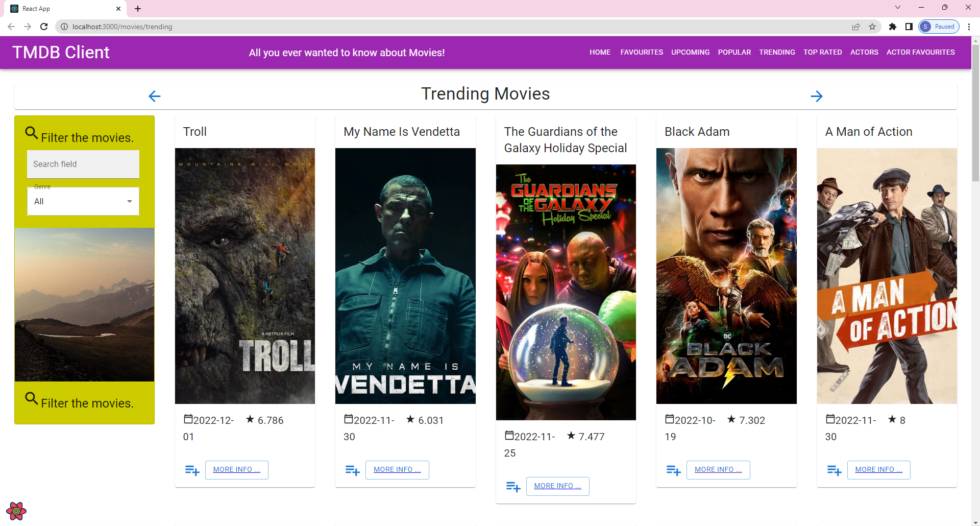The height and width of the screenshot is (526, 980).
Task: Click the Black Adam card title
Action: coord(697,132)
